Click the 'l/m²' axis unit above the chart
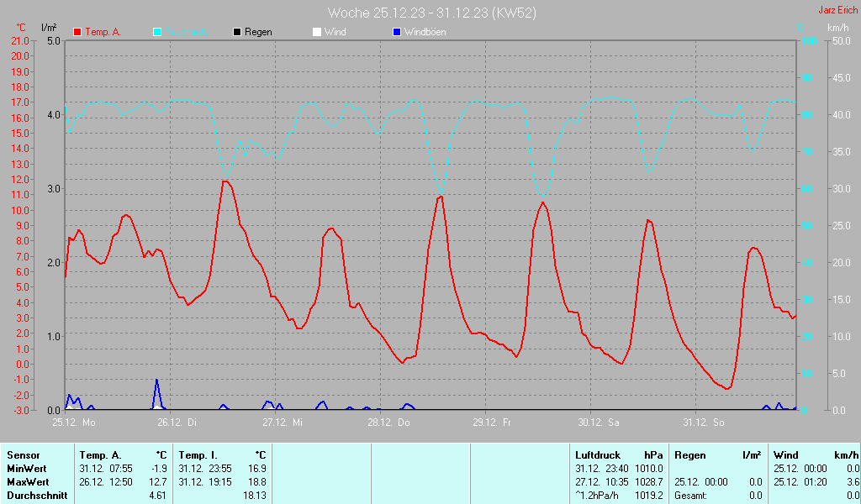 pos(49,28)
